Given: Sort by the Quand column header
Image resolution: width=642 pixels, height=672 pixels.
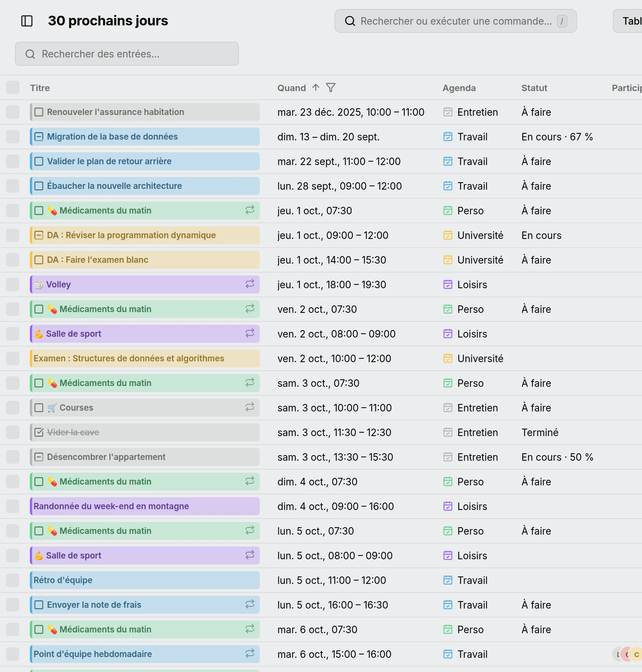Looking at the screenshot, I should click(292, 88).
